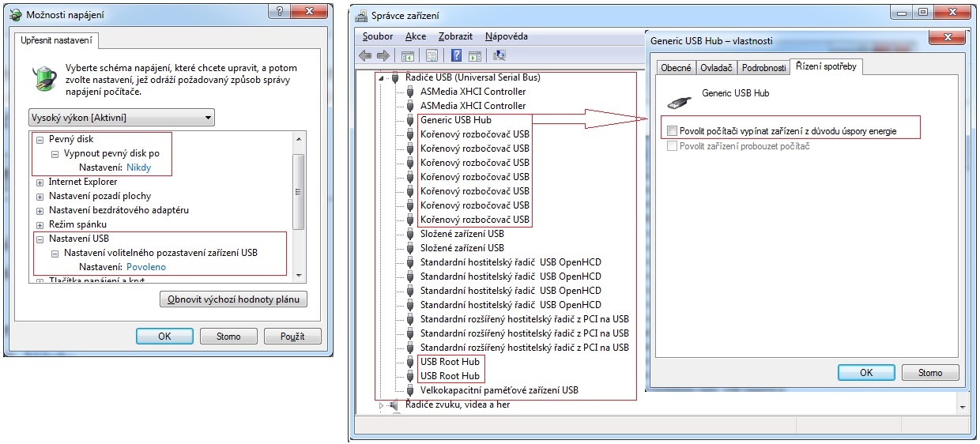Open the Vysoký výkon [Aktivní] dropdown

(x=122, y=118)
